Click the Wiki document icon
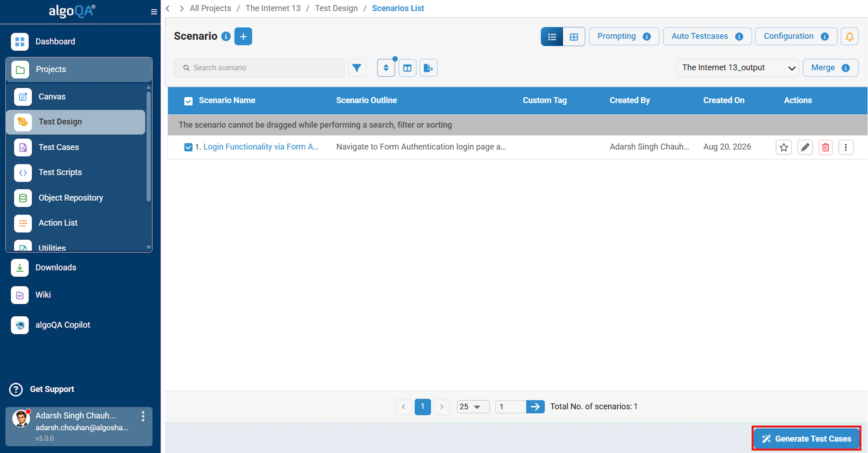Viewport: 868px width, 453px height. (x=19, y=295)
